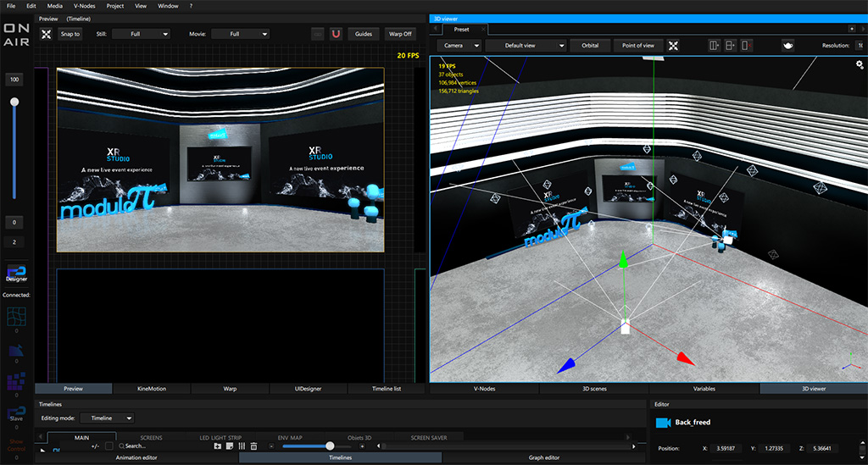Image resolution: width=868 pixels, height=465 pixels.
Task: Click the fullscreen icon beside Snap to
Action: point(47,34)
